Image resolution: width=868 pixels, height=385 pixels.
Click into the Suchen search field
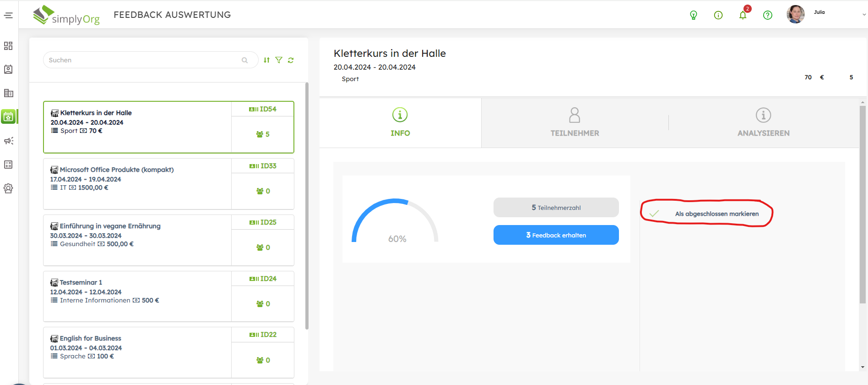point(144,60)
